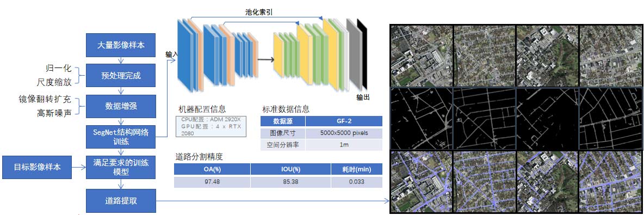Select the 数据源 table header cell
The height and width of the screenshot is (215, 644).
(283, 121)
